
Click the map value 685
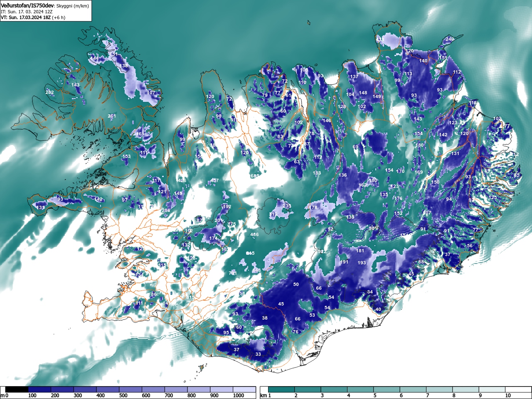[255, 176]
